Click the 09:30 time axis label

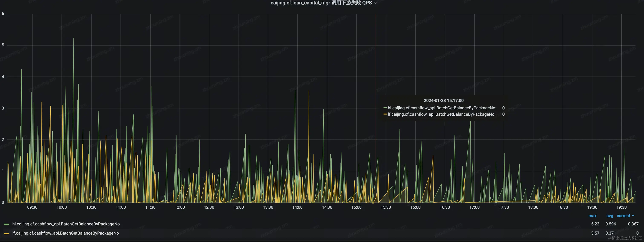(32, 207)
